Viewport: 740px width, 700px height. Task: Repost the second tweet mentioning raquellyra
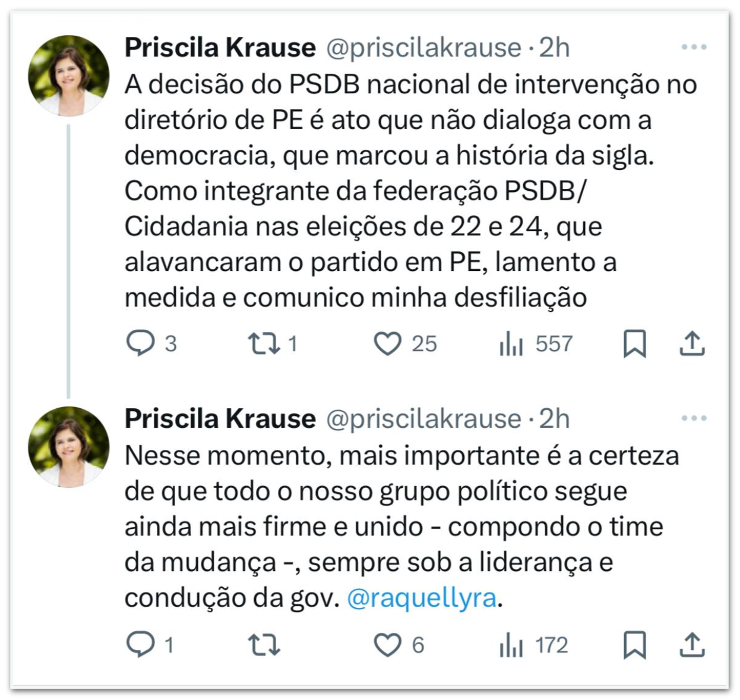264,645
